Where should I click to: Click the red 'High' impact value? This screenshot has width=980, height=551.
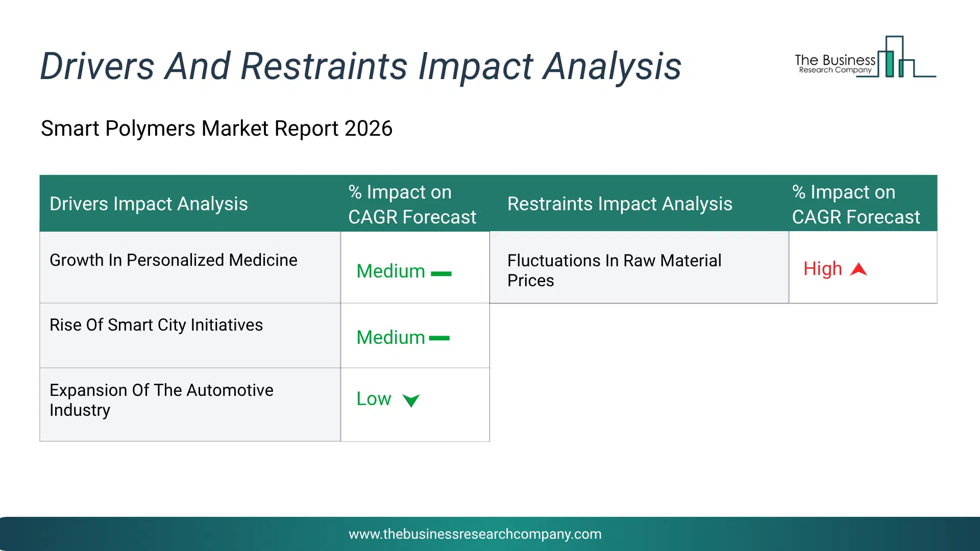(x=822, y=268)
